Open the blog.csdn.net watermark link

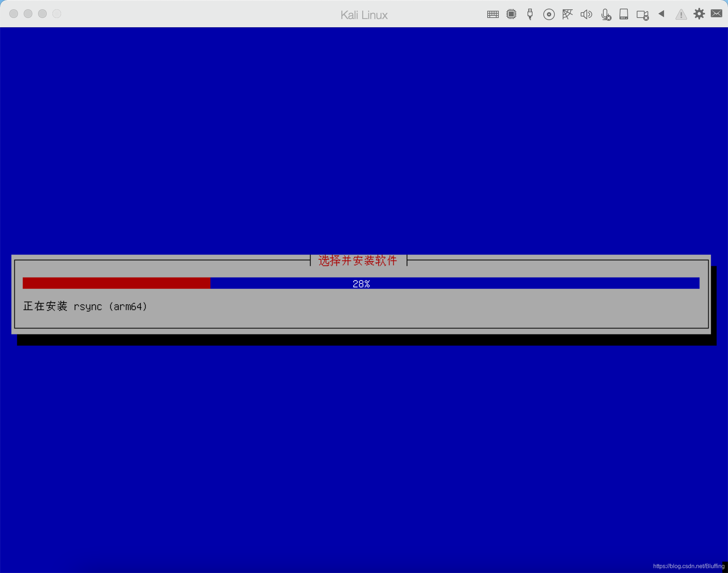pyautogui.click(x=688, y=566)
